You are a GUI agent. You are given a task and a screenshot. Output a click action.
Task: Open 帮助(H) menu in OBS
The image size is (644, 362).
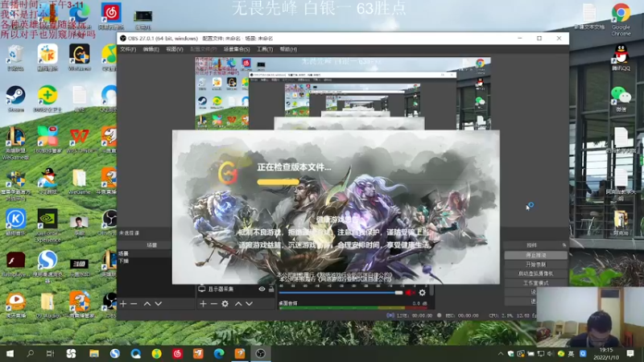tap(288, 49)
